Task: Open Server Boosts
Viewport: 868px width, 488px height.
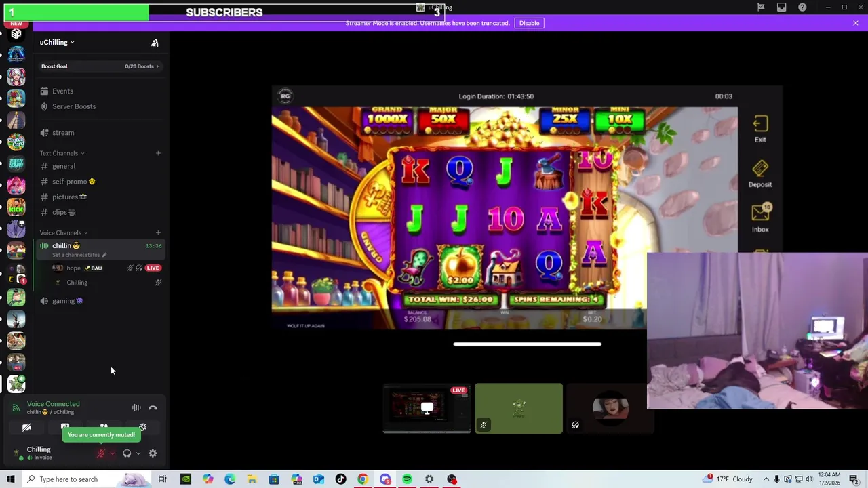Action: tap(100, 106)
